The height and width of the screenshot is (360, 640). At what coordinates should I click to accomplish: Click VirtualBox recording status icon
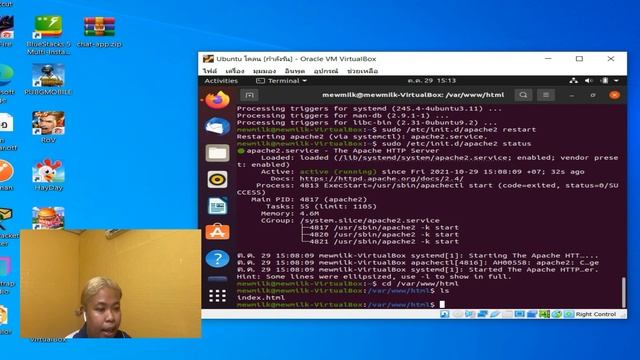pyautogui.click(x=532, y=314)
